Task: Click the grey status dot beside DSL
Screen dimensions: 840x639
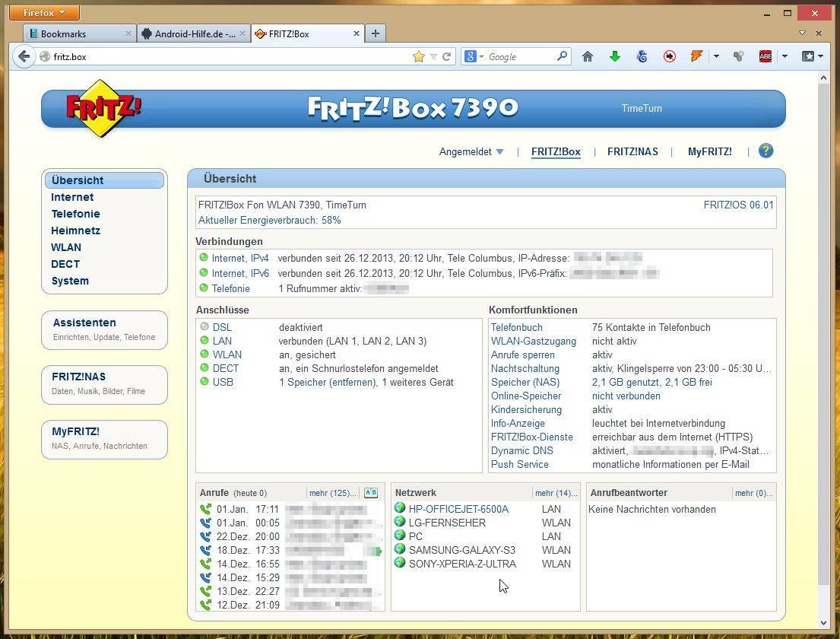Action: coord(204,326)
